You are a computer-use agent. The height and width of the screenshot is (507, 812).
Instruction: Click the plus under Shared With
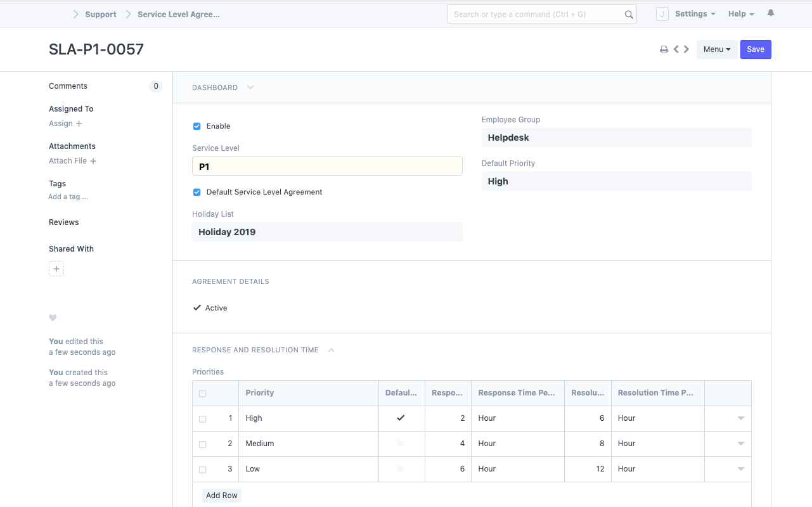tap(56, 269)
